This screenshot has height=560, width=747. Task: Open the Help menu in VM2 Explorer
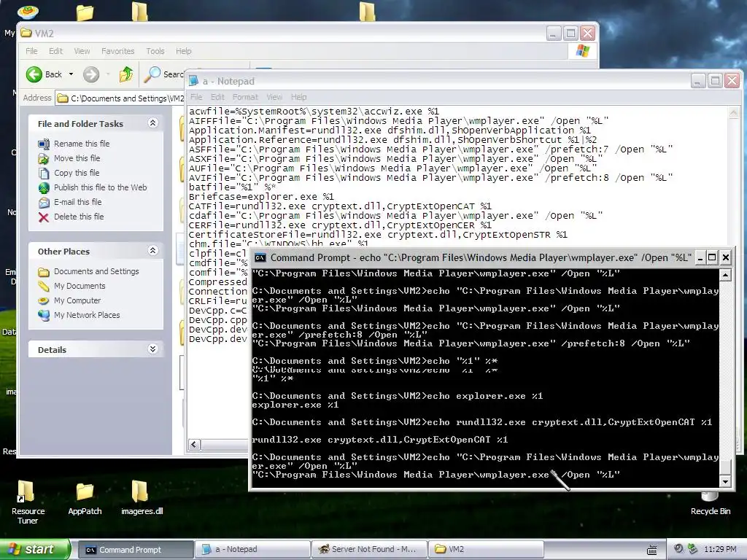click(x=183, y=51)
